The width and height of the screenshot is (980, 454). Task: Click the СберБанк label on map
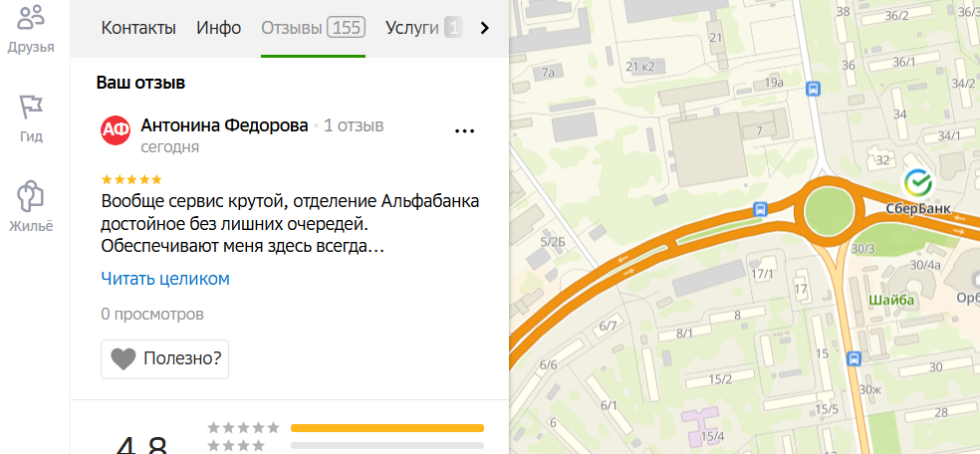tap(917, 209)
